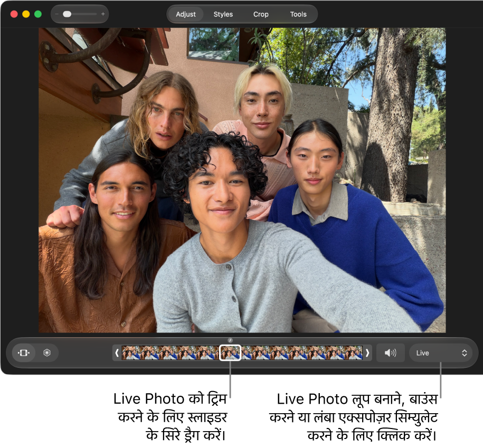Click the zoom out minus icon
The width and height of the screenshot is (483, 448).
[x=56, y=14]
